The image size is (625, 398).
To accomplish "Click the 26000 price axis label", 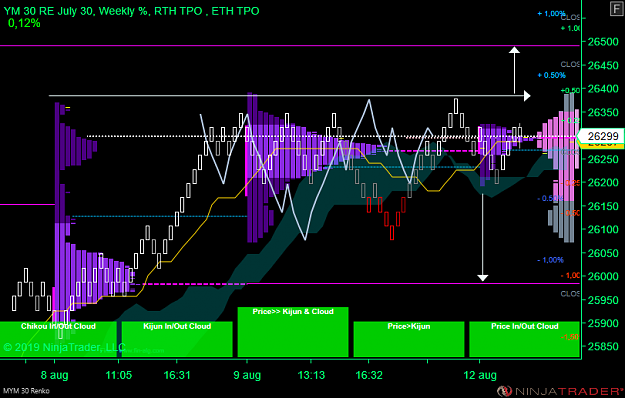I will [x=603, y=276].
